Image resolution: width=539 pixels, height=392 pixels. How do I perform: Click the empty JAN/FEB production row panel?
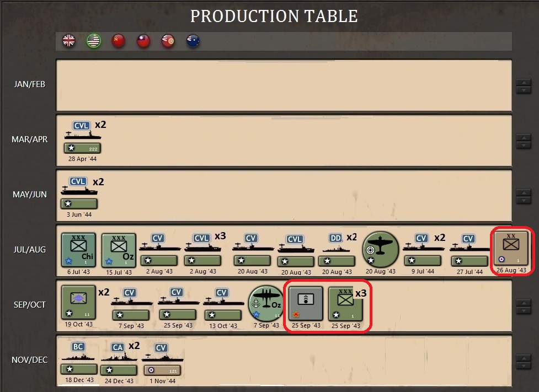(284, 85)
